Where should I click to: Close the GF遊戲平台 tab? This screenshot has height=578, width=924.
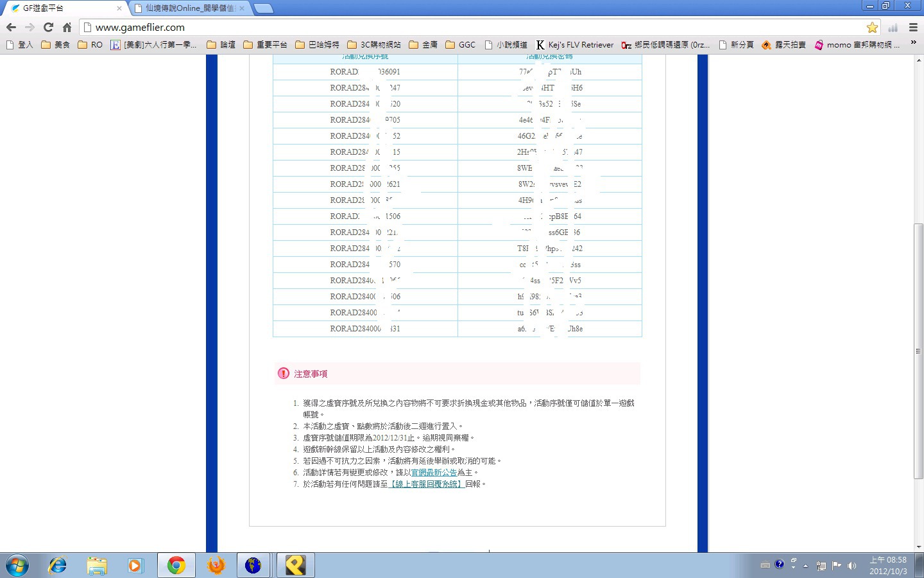[119, 8]
